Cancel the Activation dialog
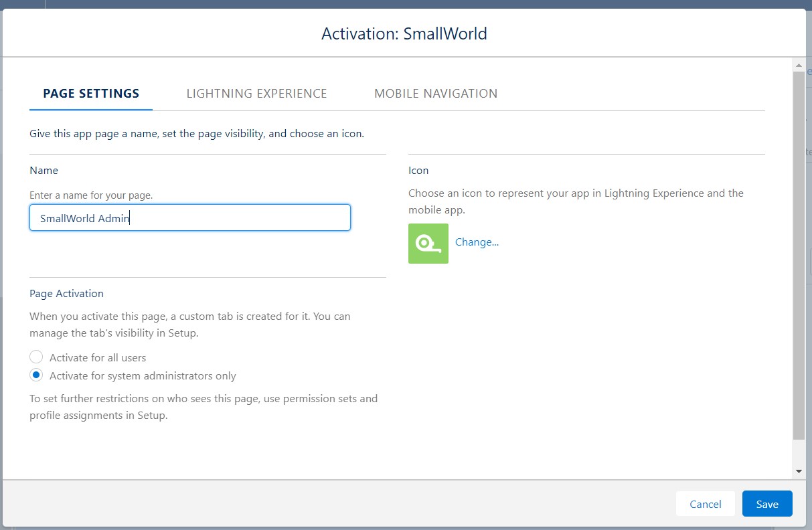Image resolution: width=812 pixels, height=530 pixels. coord(705,504)
